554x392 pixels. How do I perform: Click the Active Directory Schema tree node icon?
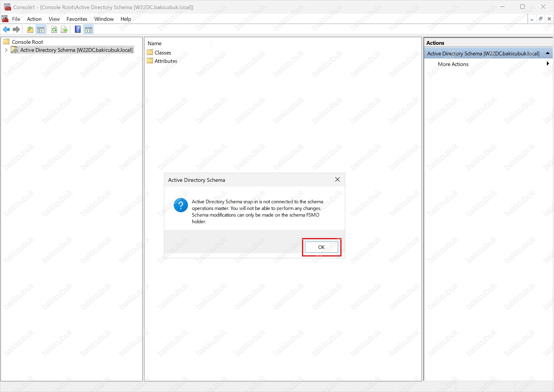click(14, 50)
